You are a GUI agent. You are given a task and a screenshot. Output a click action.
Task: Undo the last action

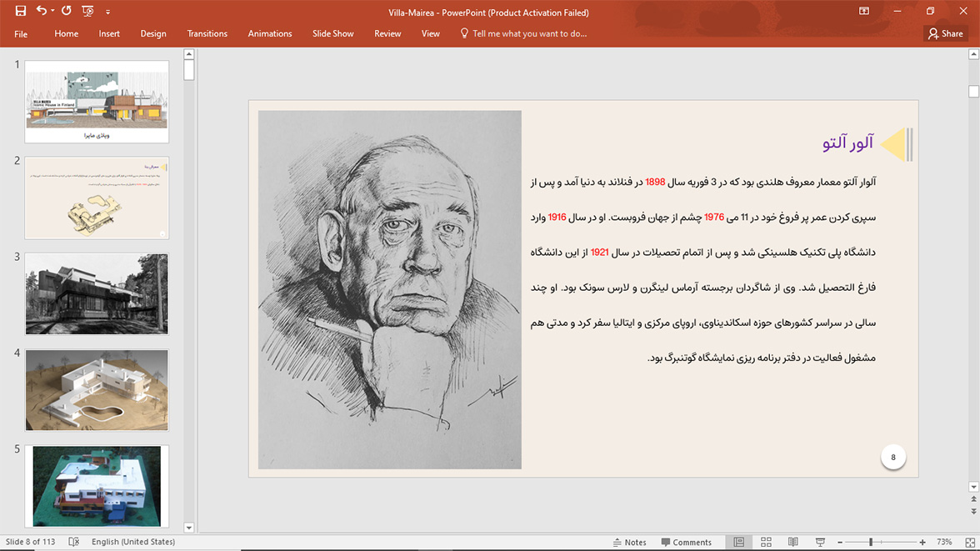click(42, 11)
